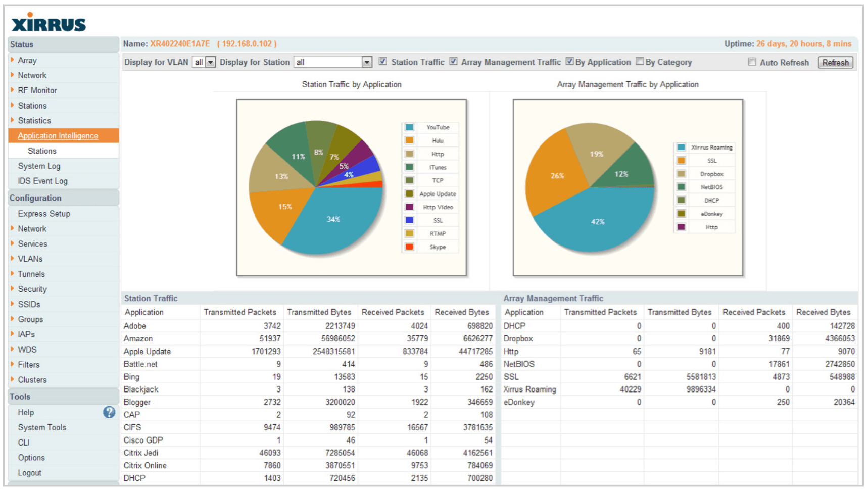Screen dimensions: 868x490
Task: Expand the Security arrow in Configuration
Action: click(x=12, y=289)
